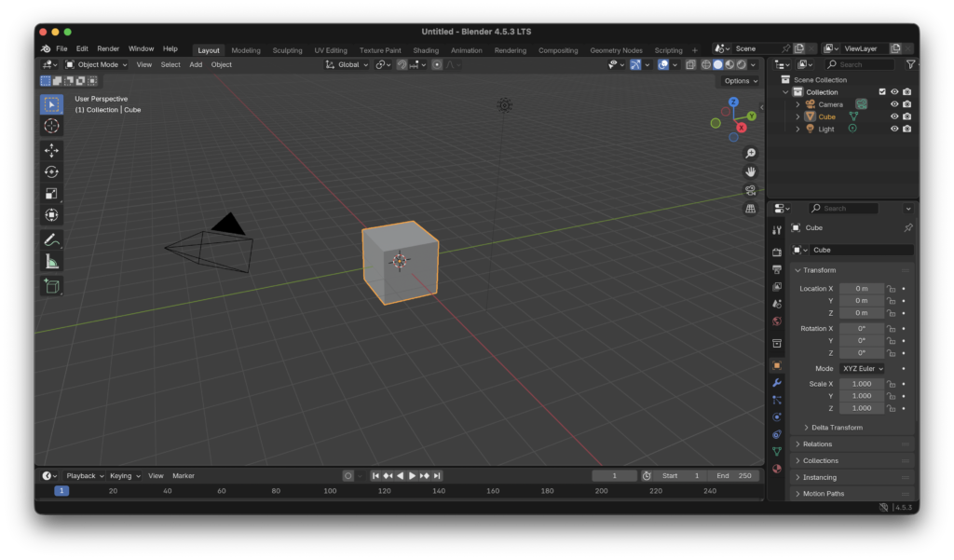Switch to the Shading workspace tab
This screenshot has height=560, width=954.
pyautogui.click(x=426, y=50)
